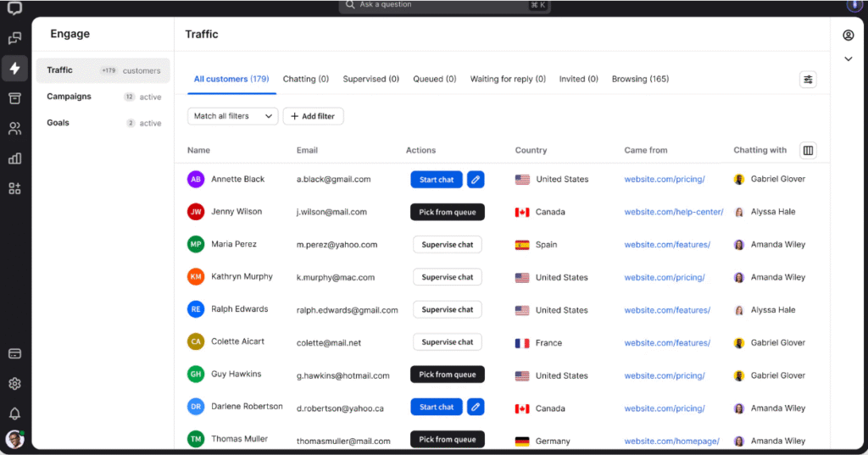The width and height of the screenshot is (868, 455).
Task: Click Add filter button
Action: [x=313, y=116]
